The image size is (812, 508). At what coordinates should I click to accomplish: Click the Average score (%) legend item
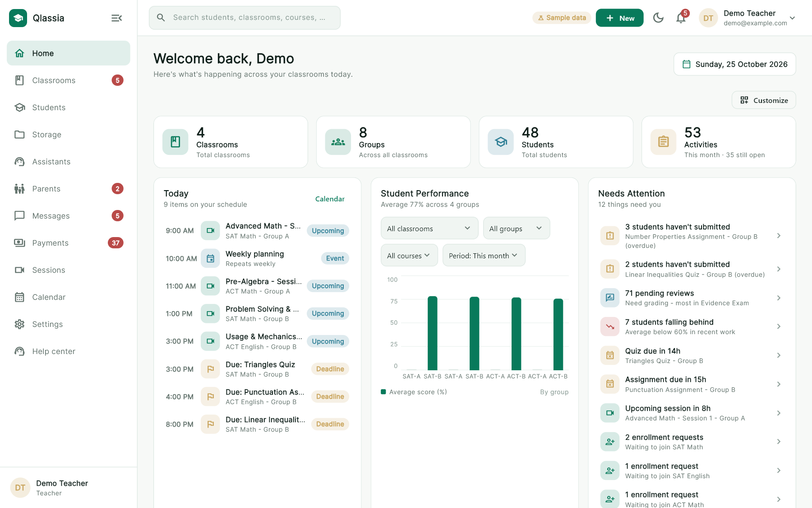414,392
